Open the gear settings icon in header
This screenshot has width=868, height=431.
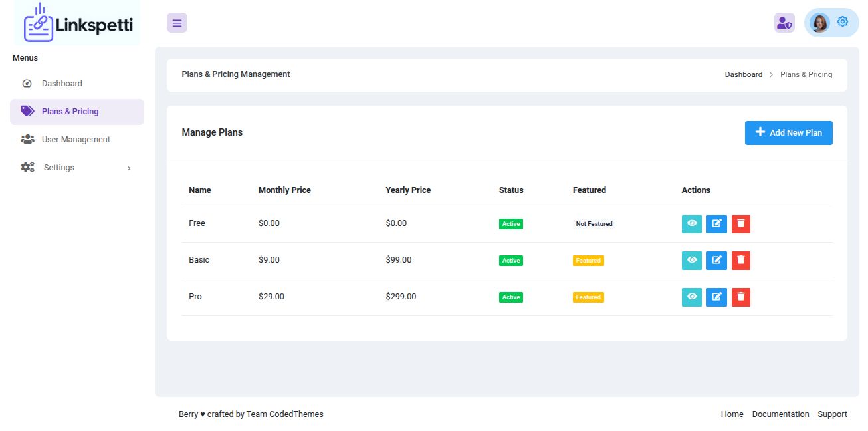pos(843,22)
